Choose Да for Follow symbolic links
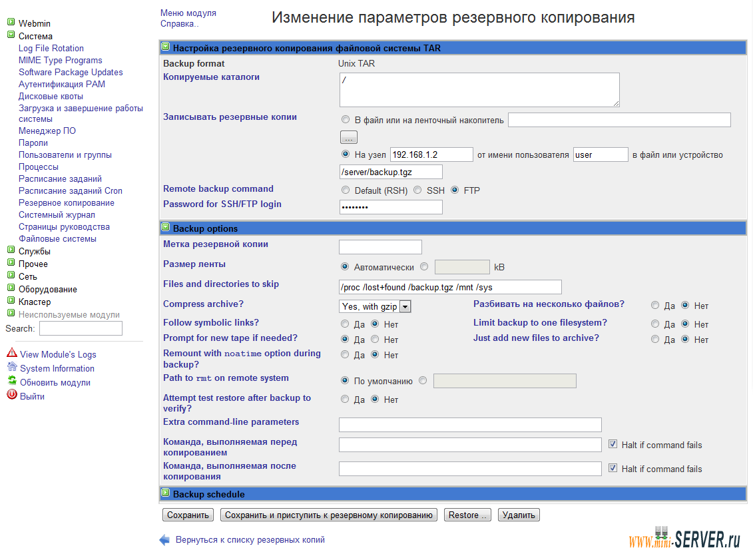 point(345,324)
